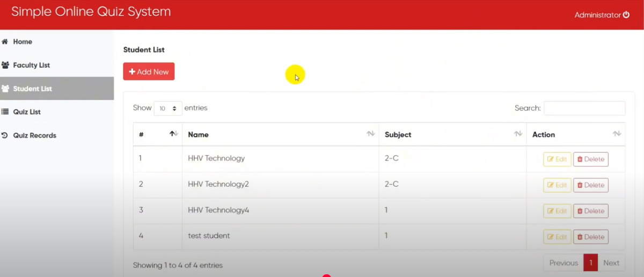Open the show entries count dropdown
This screenshot has height=277, width=644.
(x=168, y=108)
